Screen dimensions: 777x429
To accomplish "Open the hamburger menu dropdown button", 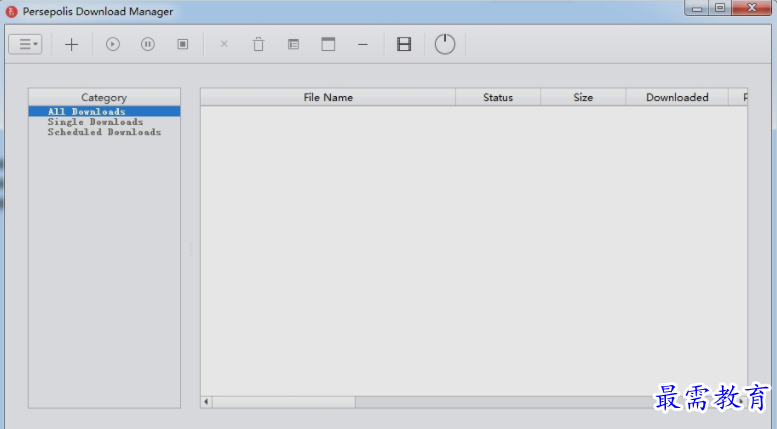I will click(25, 44).
